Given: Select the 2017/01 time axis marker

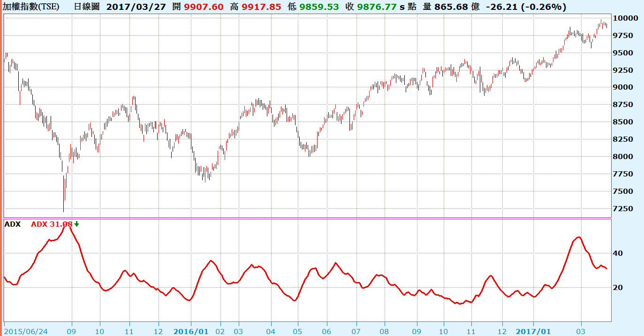Looking at the screenshot, I should click(533, 330).
